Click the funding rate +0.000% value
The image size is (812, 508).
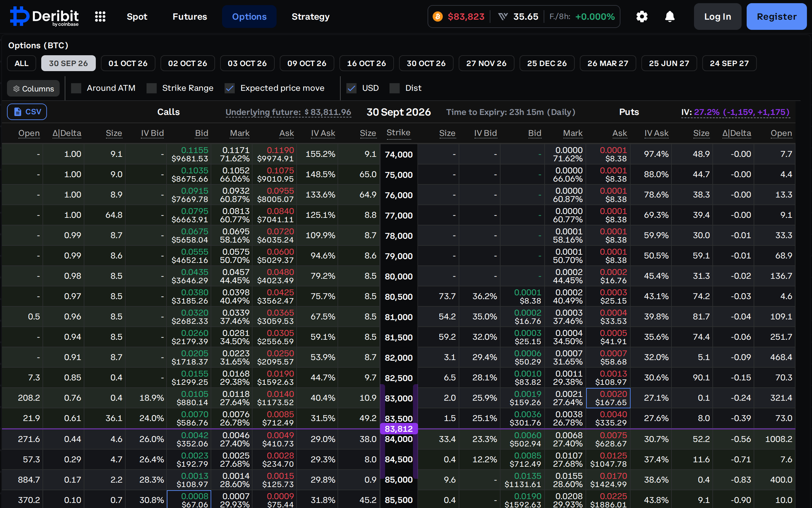[x=595, y=17]
